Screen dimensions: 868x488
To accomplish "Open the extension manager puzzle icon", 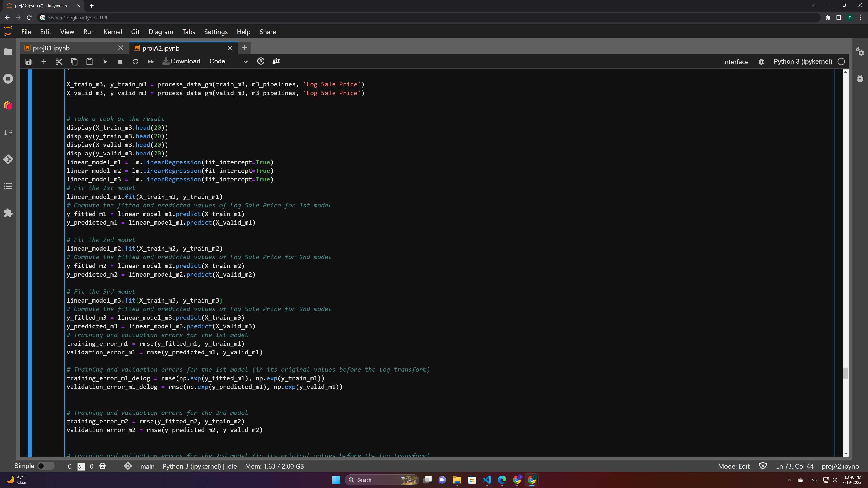I will [x=8, y=213].
